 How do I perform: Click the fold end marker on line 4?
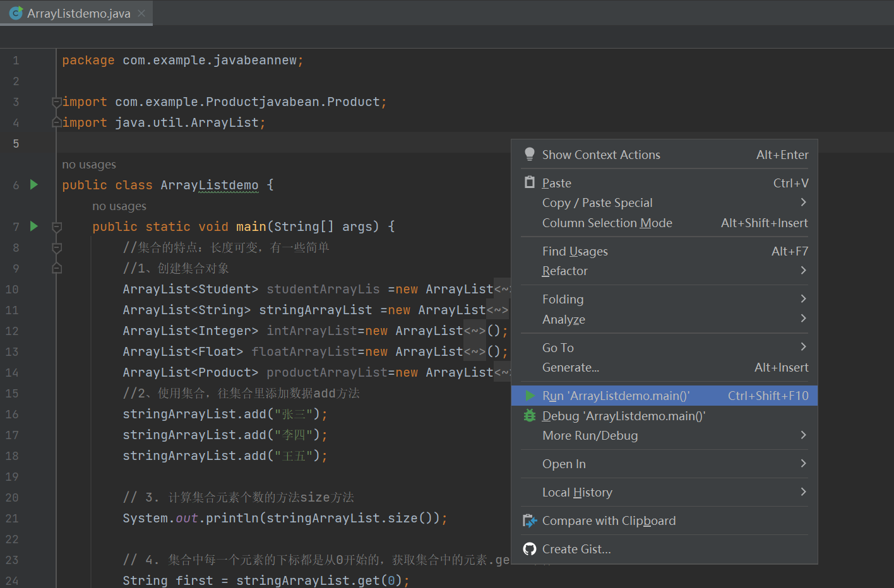click(x=57, y=122)
